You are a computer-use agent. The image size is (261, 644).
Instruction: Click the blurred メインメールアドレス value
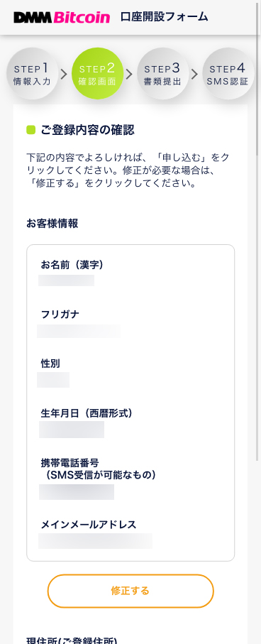(x=95, y=541)
